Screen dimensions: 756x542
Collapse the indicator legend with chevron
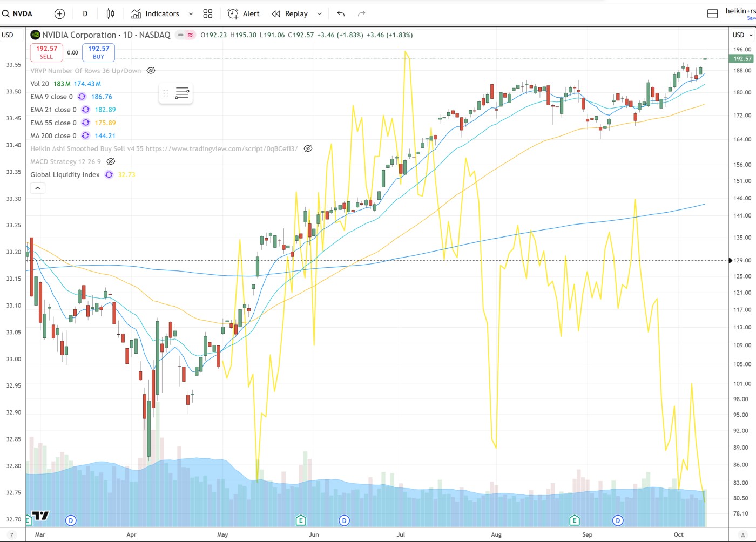[38, 188]
